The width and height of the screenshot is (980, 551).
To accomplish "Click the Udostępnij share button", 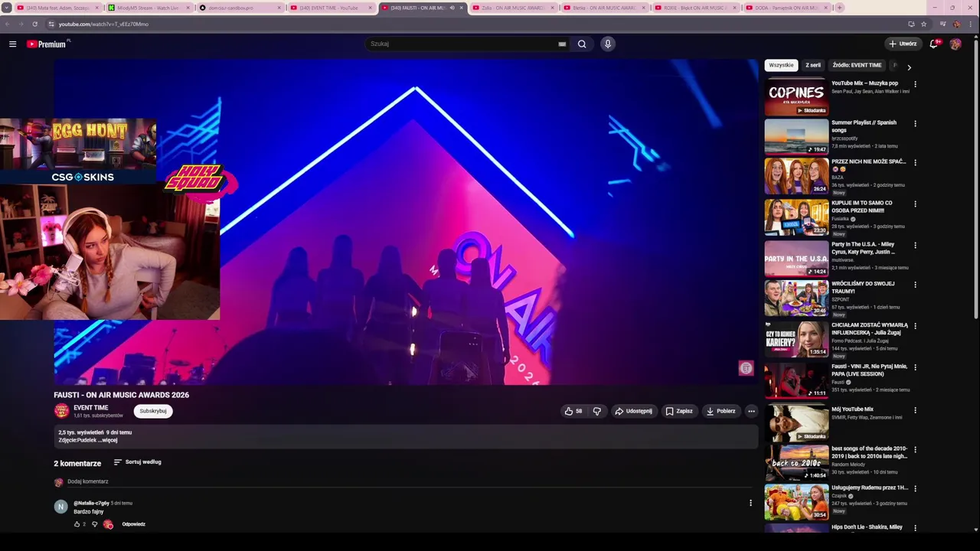I will coord(633,411).
